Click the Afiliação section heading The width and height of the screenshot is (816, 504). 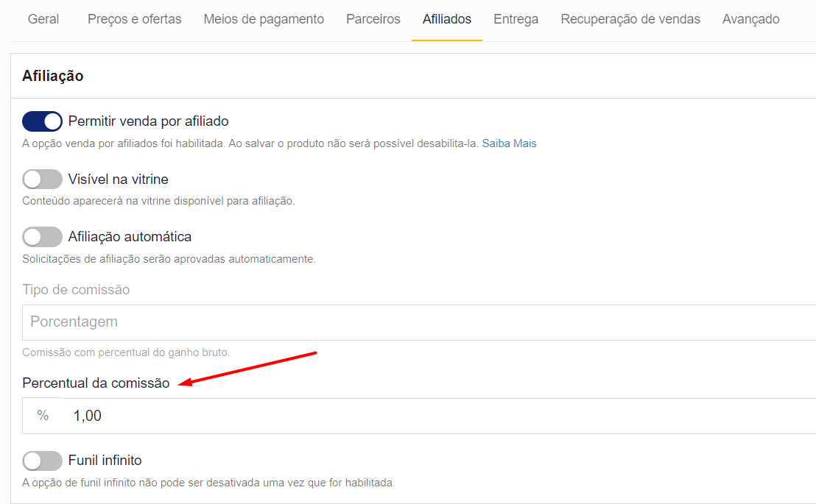point(53,76)
